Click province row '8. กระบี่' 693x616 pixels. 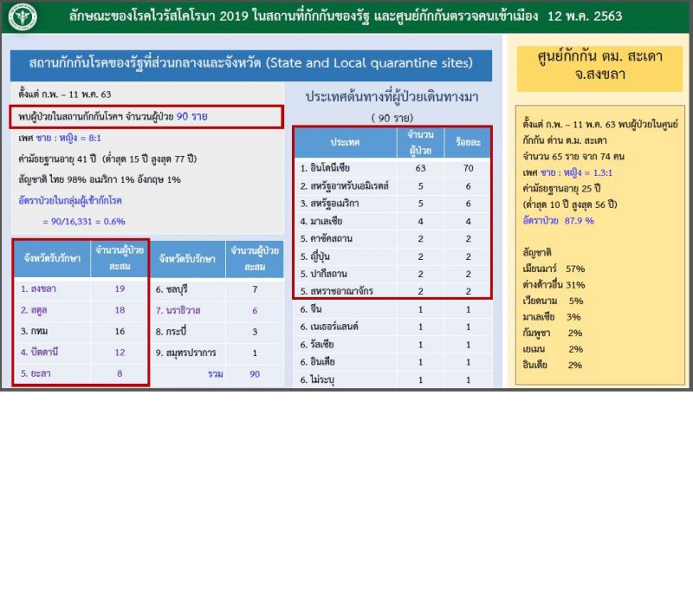pos(217,332)
